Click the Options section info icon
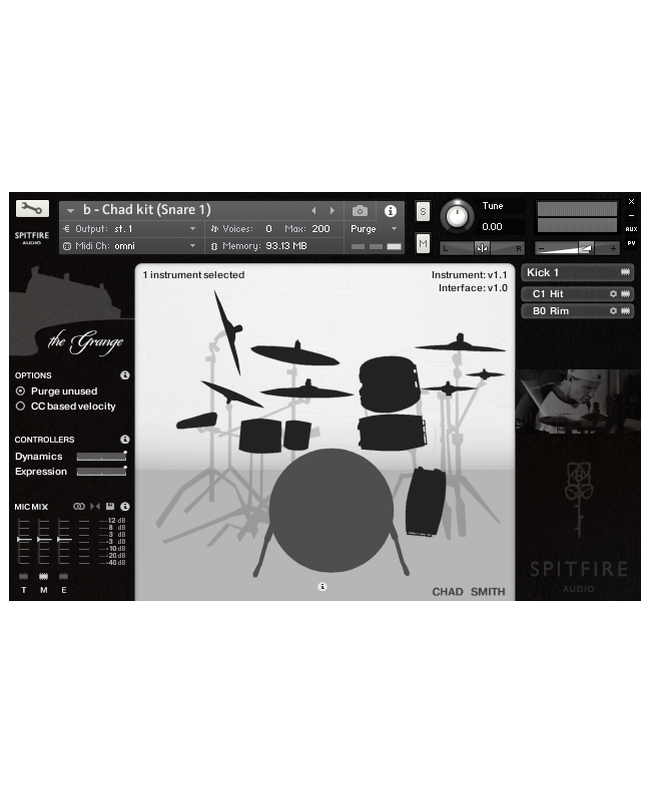This screenshot has height=794, width=650. [125, 376]
